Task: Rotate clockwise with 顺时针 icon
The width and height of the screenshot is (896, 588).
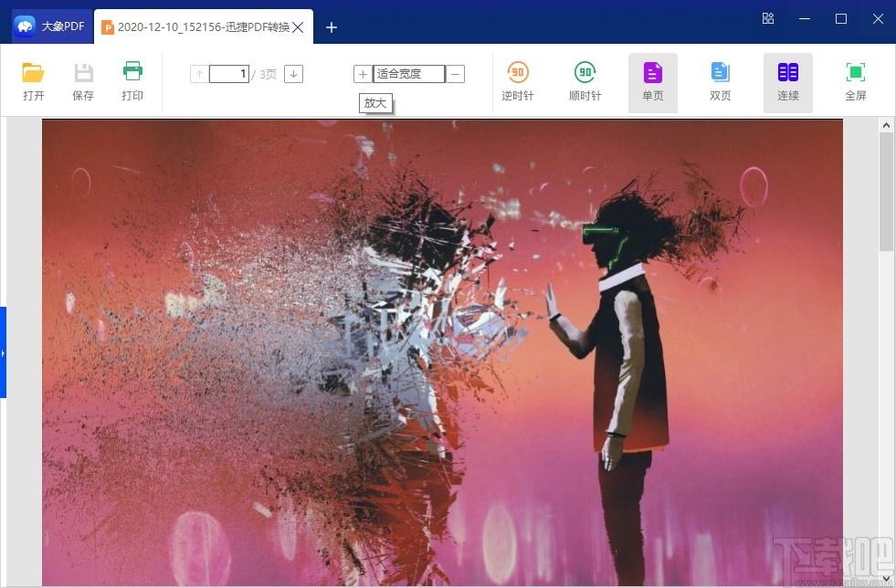Action: 585,83
